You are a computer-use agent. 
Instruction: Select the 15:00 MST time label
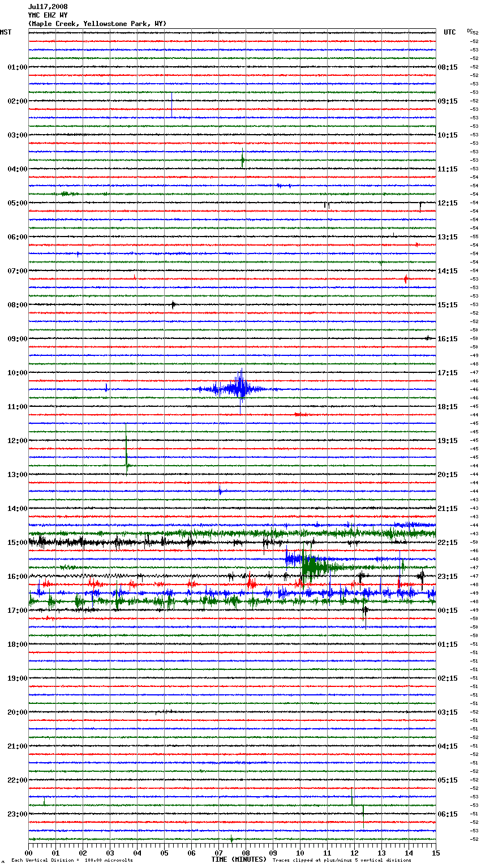(18, 543)
